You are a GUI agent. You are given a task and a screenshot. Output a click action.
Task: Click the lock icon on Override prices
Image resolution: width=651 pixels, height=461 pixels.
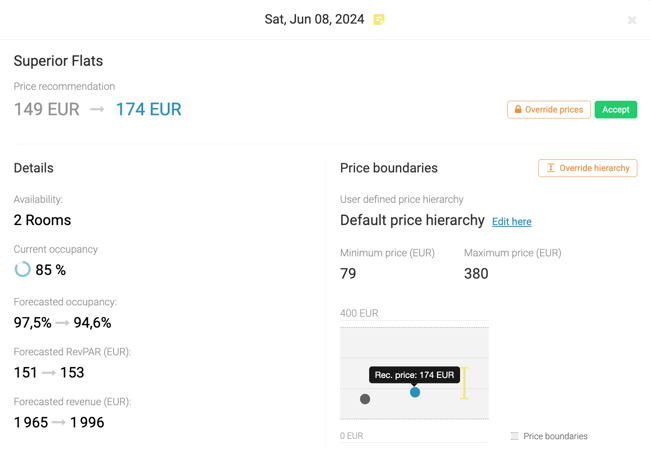click(518, 109)
